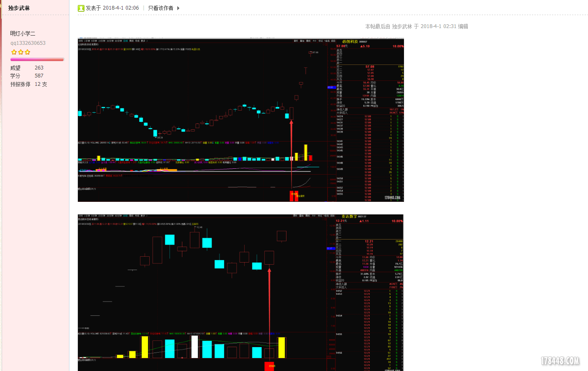588x371 pixels.
Task: Show only this author's posts (只看该作者)
Action: click(161, 8)
